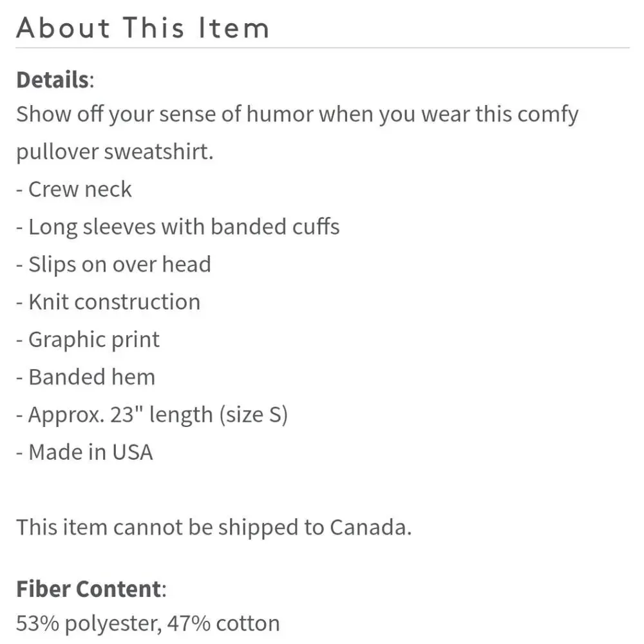644x644 pixels.
Task: Click the bold "Fiber Content" label
Action: coord(88,589)
